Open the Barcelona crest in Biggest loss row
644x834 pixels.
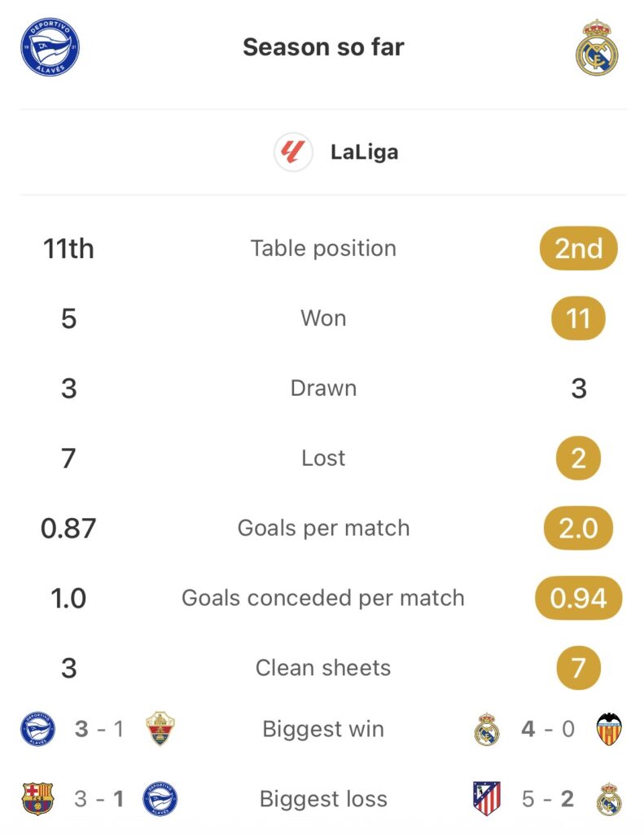coord(37,798)
